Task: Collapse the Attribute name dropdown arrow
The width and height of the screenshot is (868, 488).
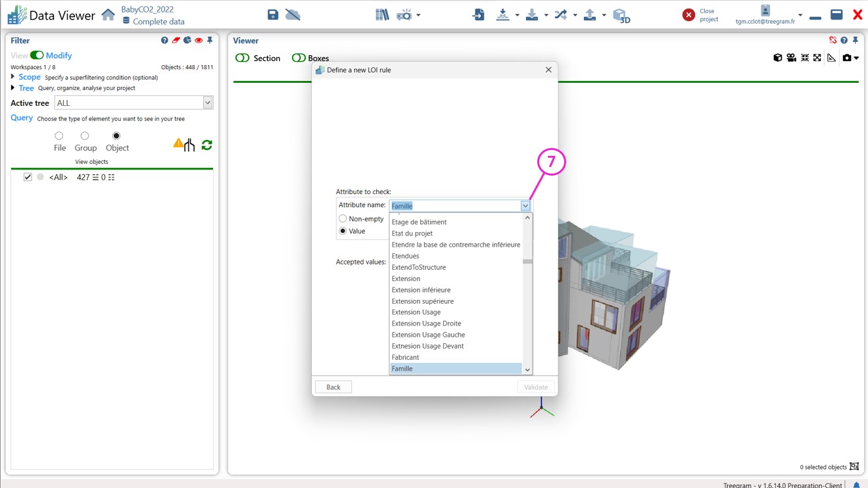Action: 525,206
